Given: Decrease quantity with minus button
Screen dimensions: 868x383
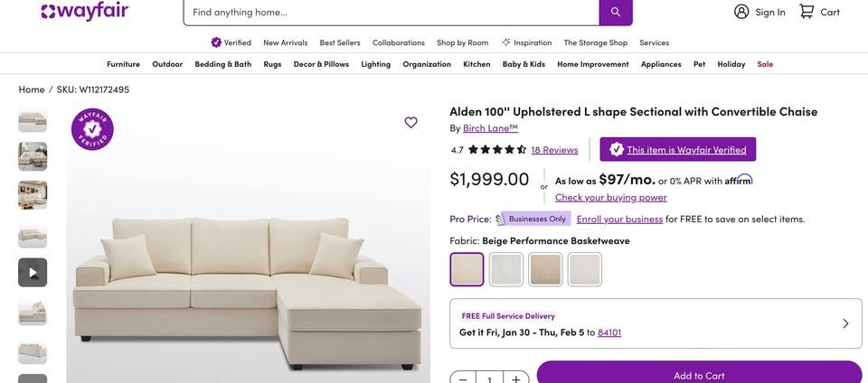Looking at the screenshot, I should 463,378.
